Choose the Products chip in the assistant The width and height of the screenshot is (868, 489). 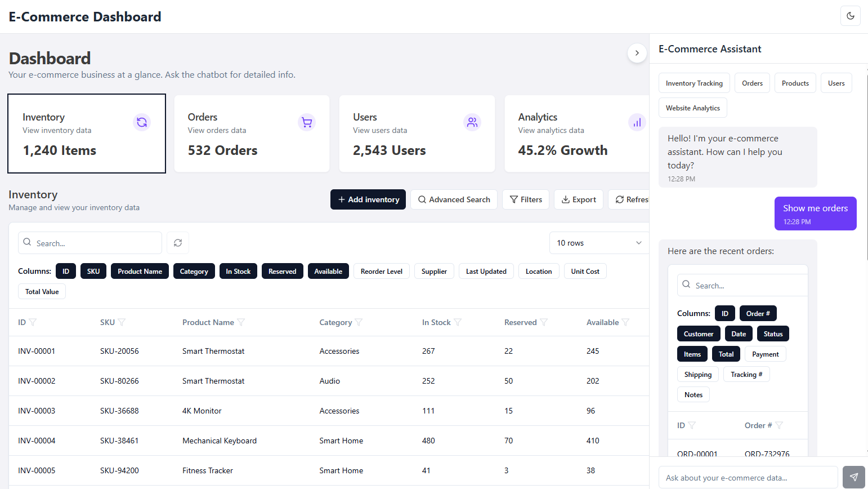click(x=795, y=83)
